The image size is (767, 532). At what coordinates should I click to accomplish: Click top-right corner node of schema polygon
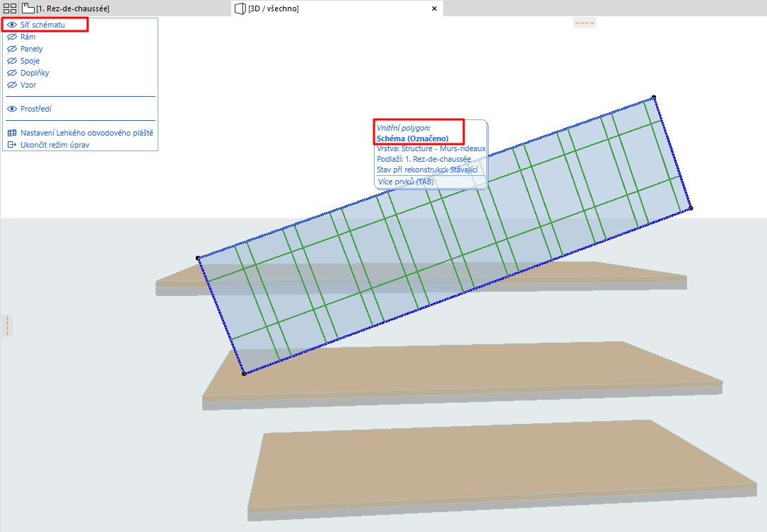[x=654, y=97]
